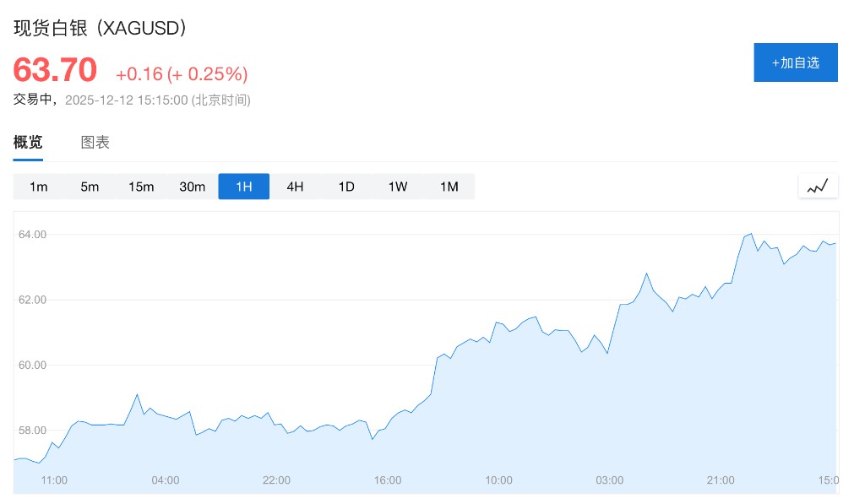Select the active 1H interval
The image size is (865, 504).
(x=244, y=187)
